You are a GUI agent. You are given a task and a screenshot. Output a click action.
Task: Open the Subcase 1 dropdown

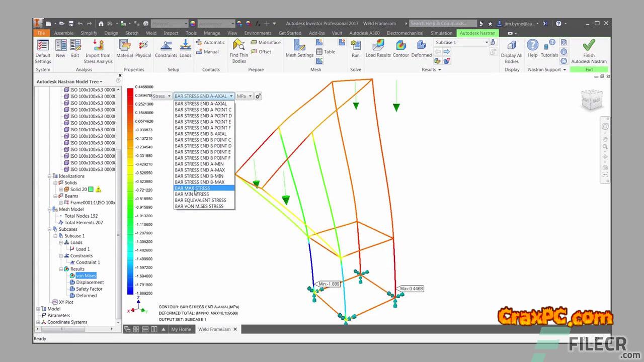point(462,43)
